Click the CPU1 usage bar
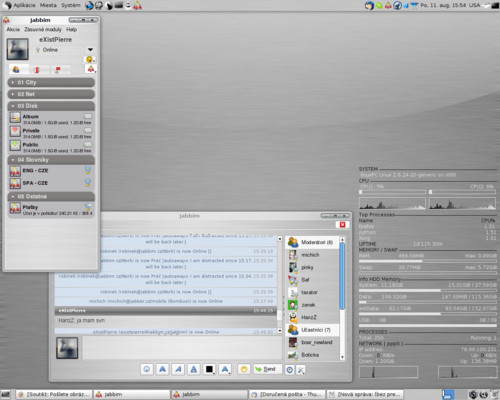Image resolution: width=500 pixels, height=400 pixels. (392, 192)
